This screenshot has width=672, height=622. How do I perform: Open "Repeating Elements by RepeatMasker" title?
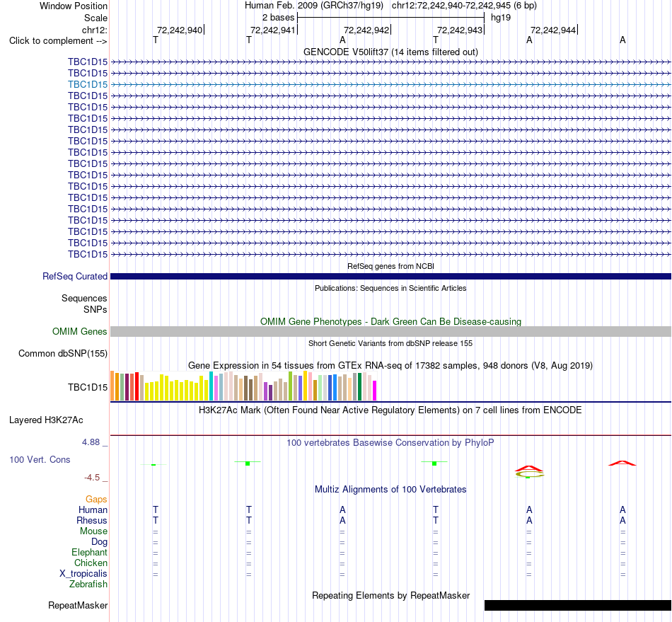click(x=390, y=595)
